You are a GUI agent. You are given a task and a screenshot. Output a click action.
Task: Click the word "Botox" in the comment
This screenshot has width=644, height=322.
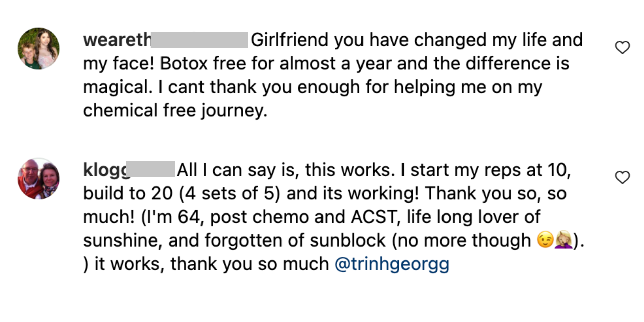click(184, 63)
